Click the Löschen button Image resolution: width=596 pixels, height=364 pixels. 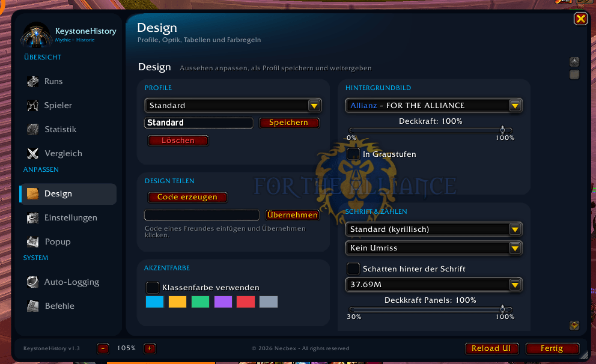178,141
